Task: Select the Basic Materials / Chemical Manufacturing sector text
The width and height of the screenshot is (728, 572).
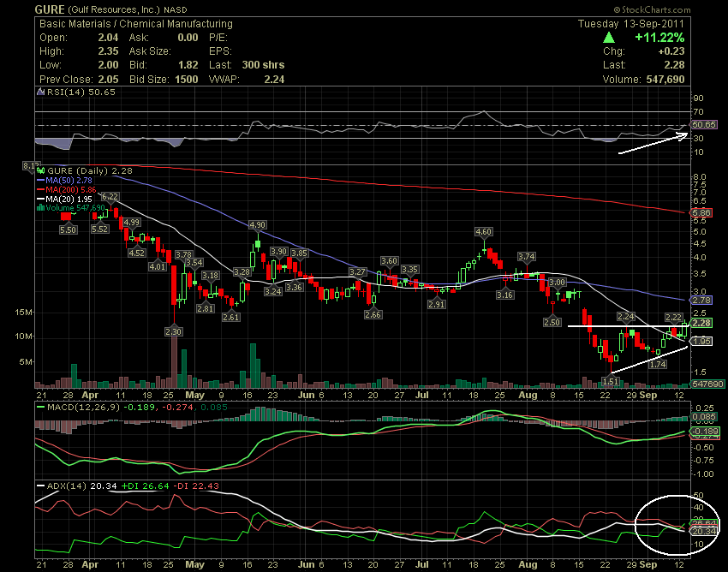Action: (136, 24)
